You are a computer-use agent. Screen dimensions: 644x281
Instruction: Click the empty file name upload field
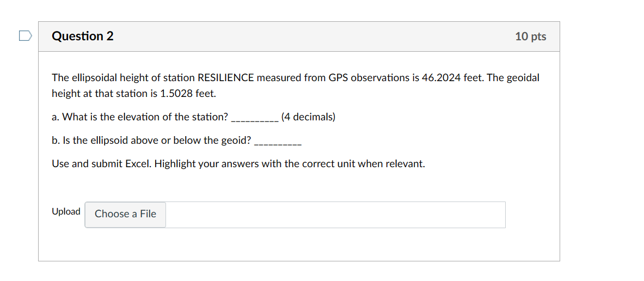(335, 215)
